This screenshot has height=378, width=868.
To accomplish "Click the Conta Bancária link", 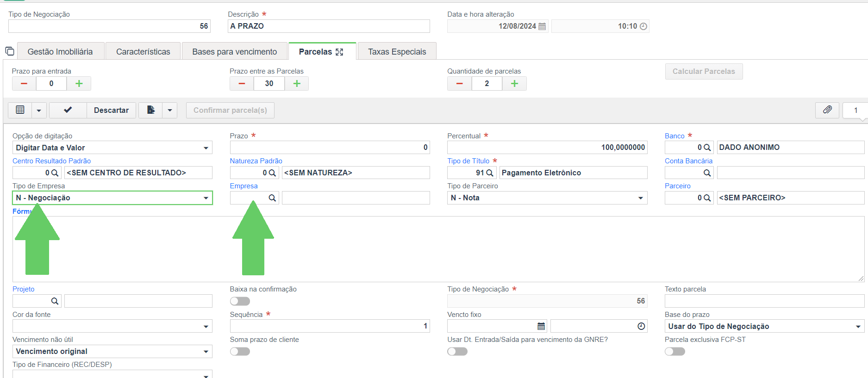I will point(688,161).
